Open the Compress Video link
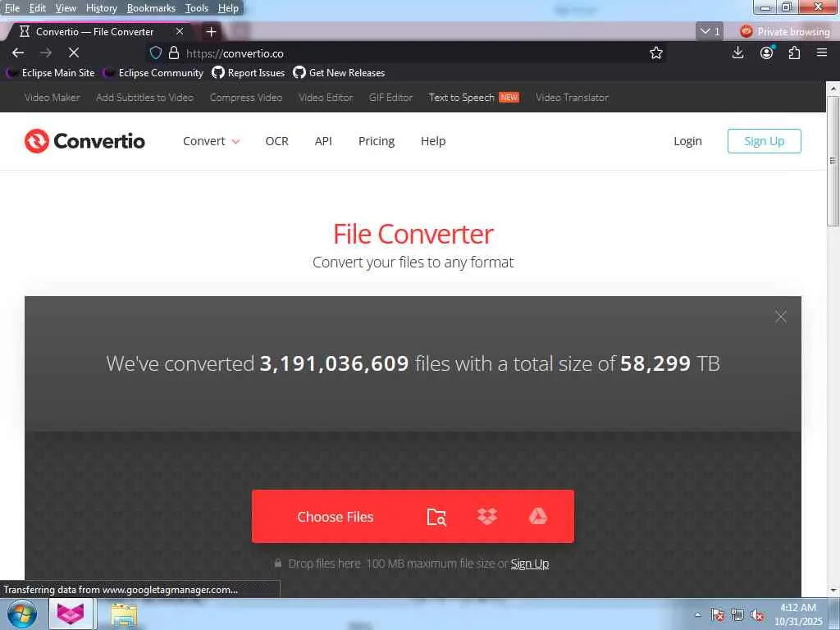The width and height of the screenshot is (840, 630). click(246, 98)
